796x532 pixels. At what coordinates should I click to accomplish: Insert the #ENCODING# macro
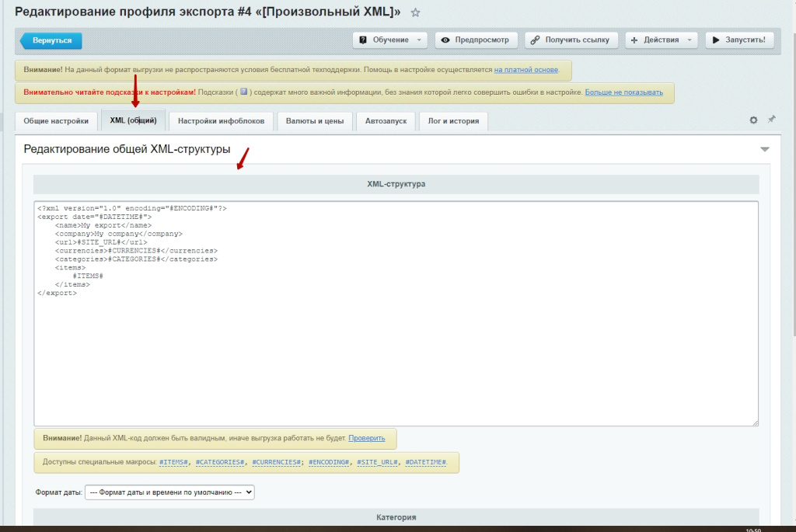329,462
